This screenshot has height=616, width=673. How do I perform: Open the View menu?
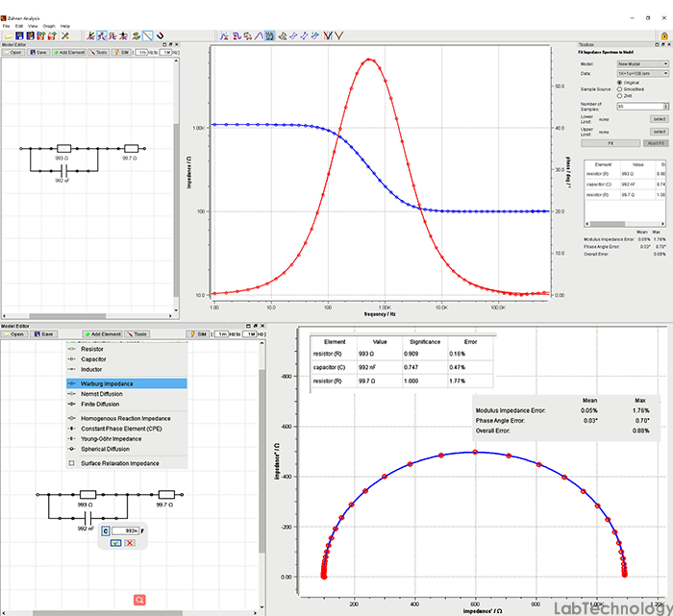(33, 26)
